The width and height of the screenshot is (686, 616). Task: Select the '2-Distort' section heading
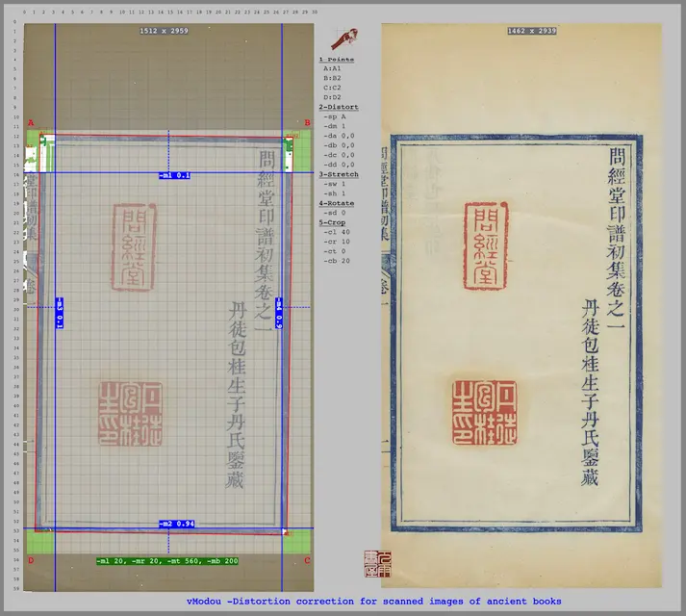pos(339,107)
